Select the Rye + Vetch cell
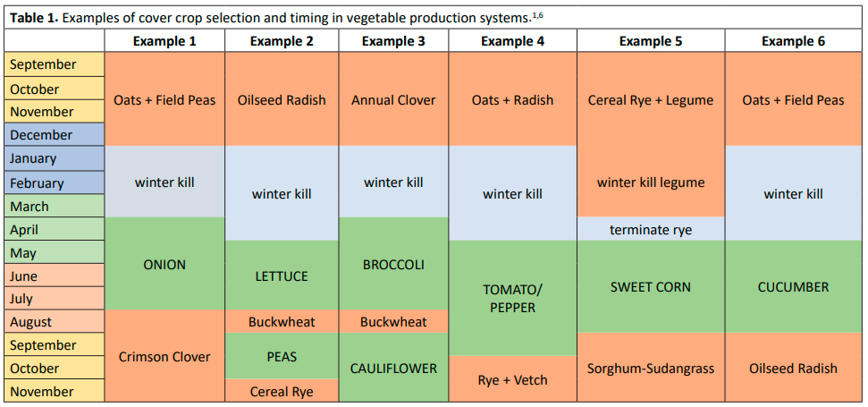Screen dimensions: 868x407 pyautogui.click(x=512, y=380)
